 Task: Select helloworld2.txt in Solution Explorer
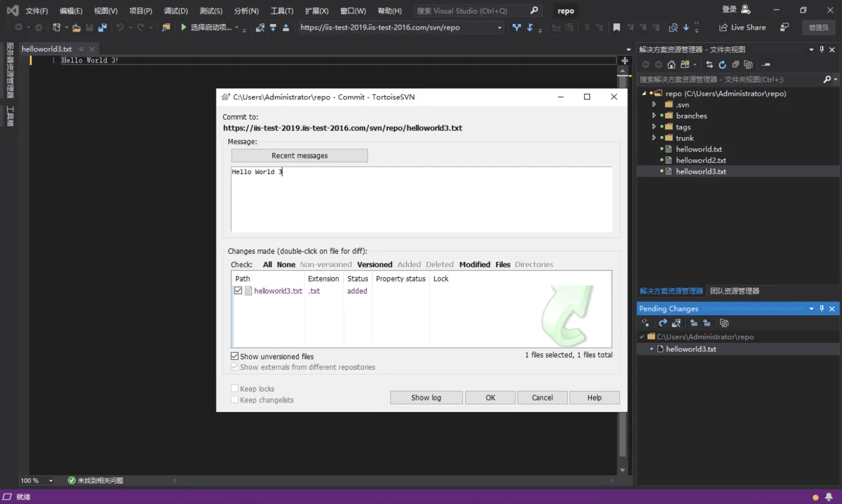pyautogui.click(x=701, y=161)
